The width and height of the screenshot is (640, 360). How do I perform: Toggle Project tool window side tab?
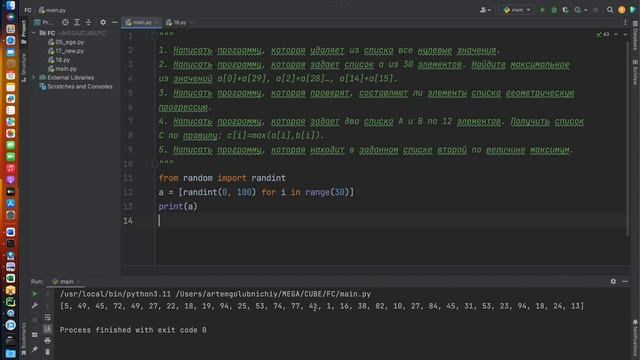[24, 32]
